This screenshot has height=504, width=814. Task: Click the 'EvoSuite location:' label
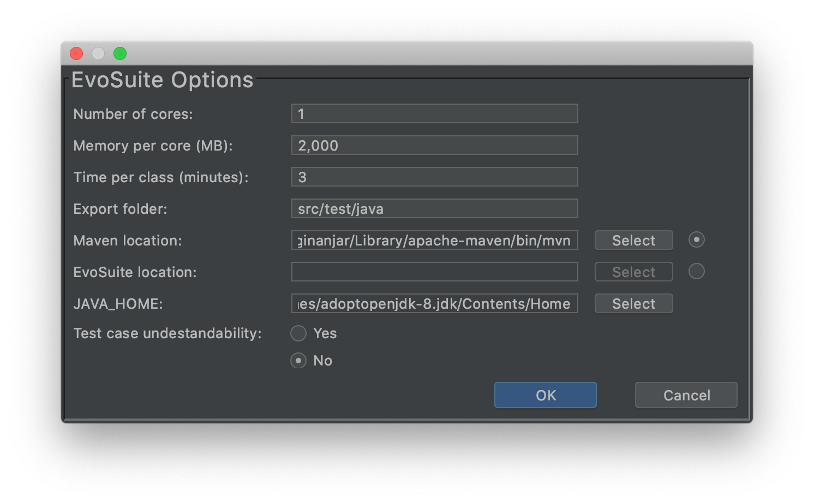135,272
